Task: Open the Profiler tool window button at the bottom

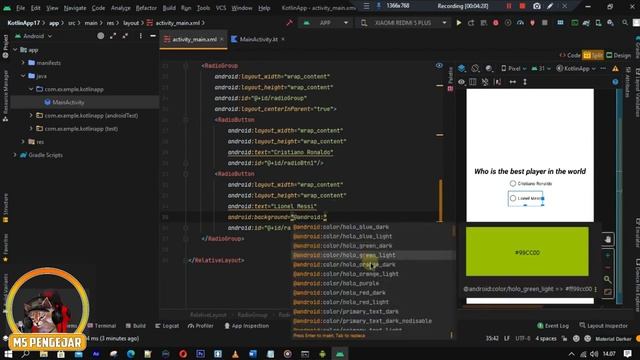Action: [x=201, y=326]
